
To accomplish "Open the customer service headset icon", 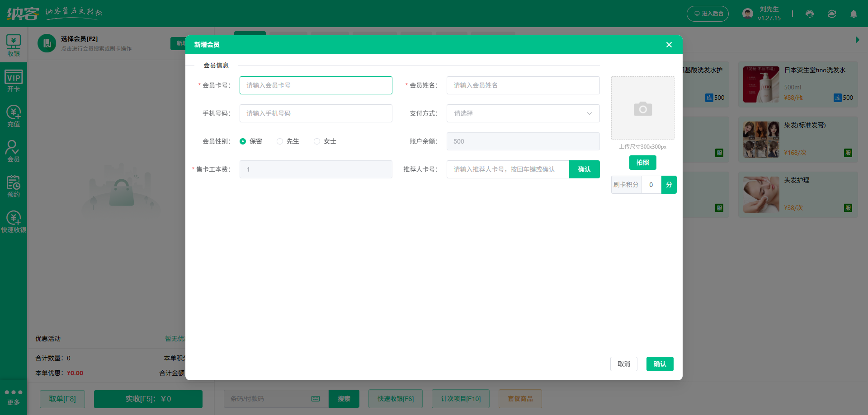I will point(810,14).
